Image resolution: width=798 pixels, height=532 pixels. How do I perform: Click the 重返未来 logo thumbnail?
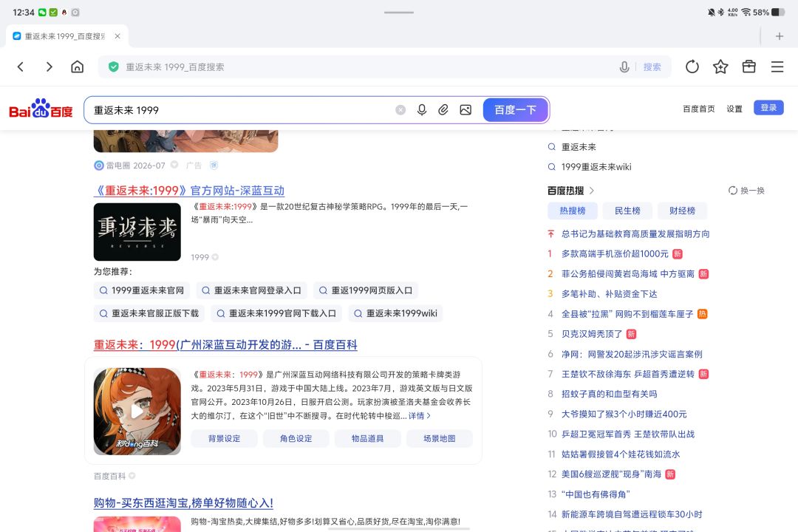(137, 231)
